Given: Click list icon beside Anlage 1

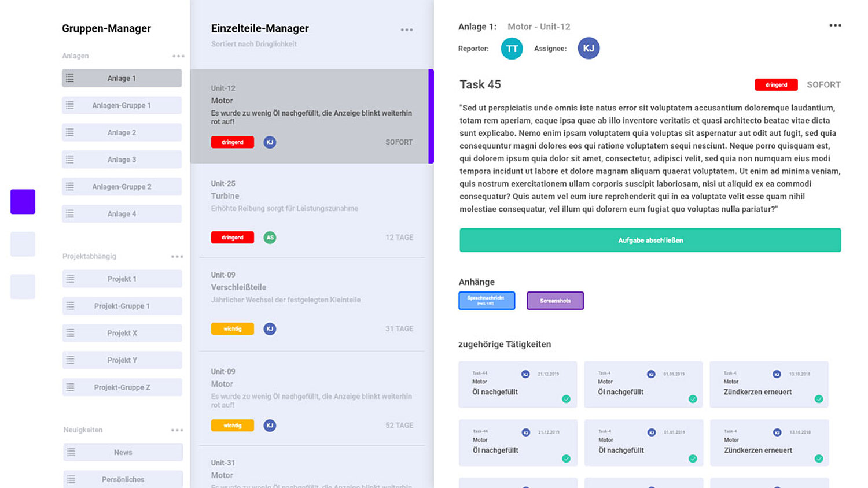Looking at the screenshot, I should point(70,78).
